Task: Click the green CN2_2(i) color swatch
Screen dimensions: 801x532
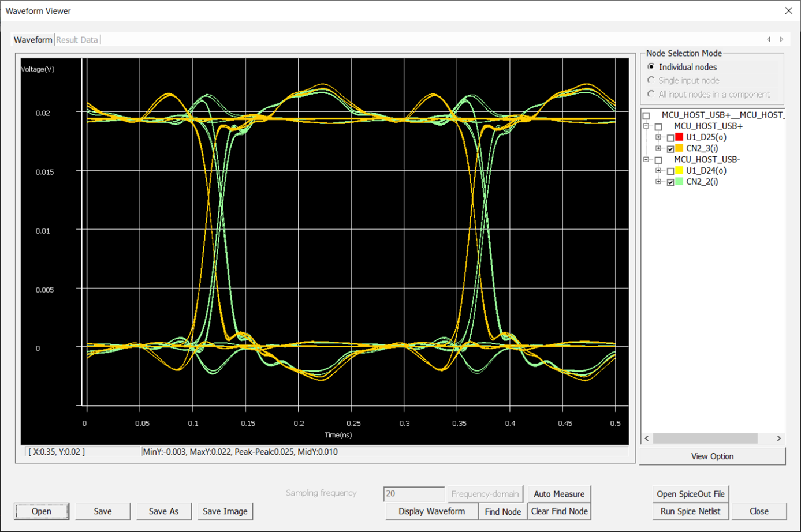Action: pos(679,182)
